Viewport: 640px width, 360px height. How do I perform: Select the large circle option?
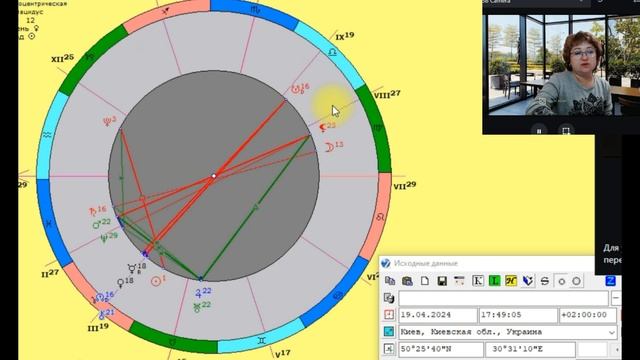click(576, 281)
